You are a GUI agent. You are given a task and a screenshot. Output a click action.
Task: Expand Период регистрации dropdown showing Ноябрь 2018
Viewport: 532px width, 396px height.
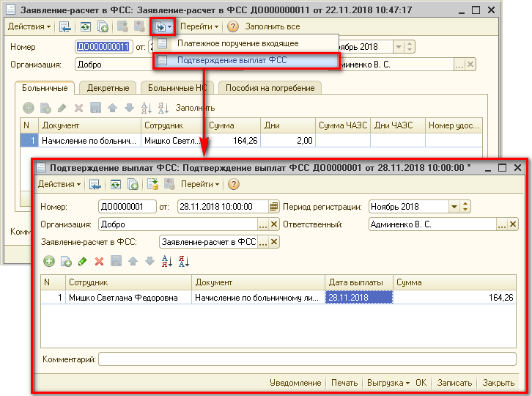point(454,207)
